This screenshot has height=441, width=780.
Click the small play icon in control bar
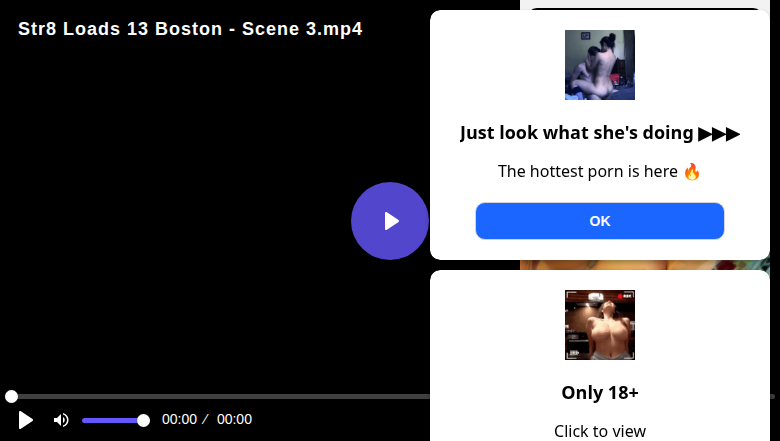[x=26, y=420]
